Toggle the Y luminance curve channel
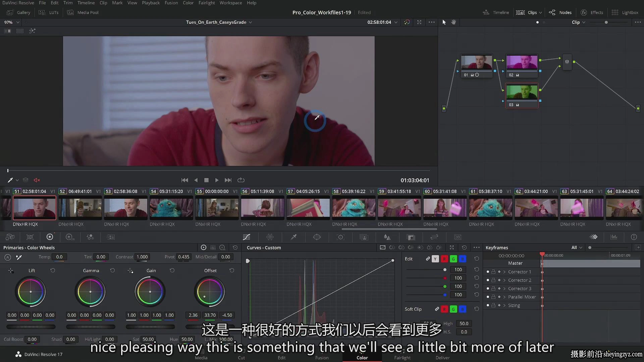The width and height of the screenshot is (644, 362). tap(435, 259)
